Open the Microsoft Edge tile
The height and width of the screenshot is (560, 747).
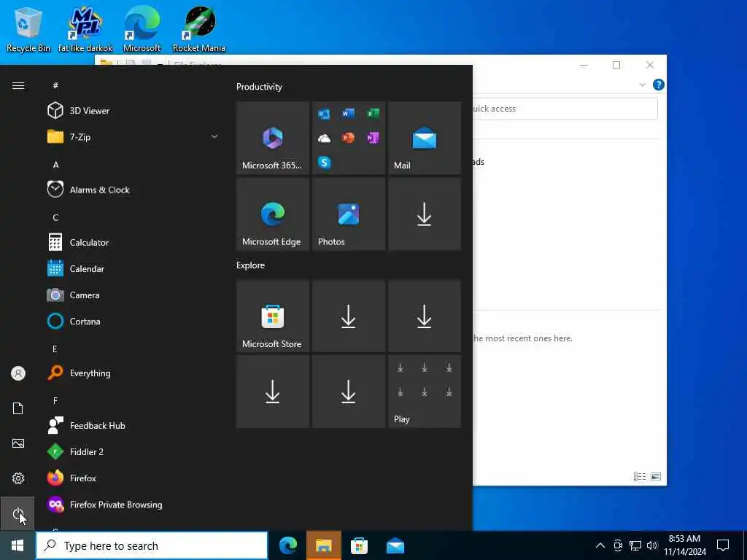(x=273, y=214)
